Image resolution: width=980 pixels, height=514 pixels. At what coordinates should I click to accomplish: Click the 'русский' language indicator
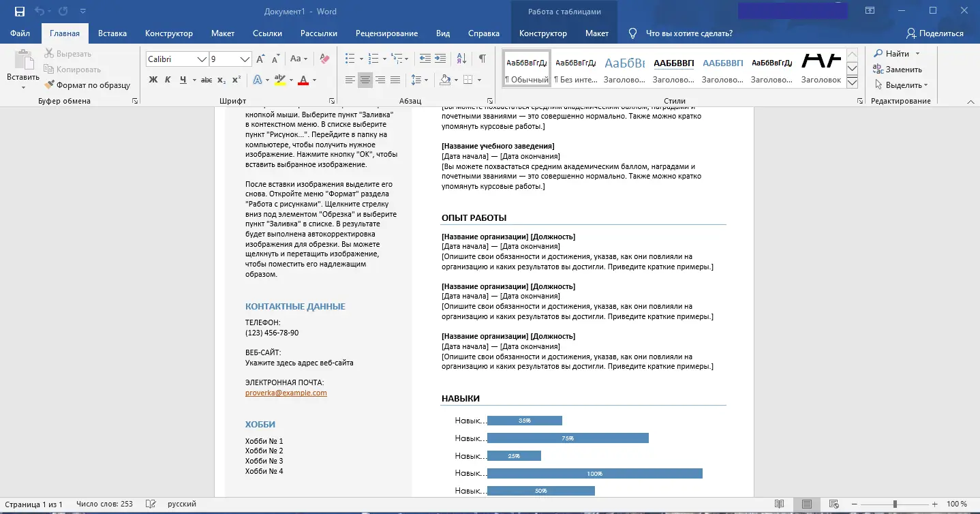(182, 504)
